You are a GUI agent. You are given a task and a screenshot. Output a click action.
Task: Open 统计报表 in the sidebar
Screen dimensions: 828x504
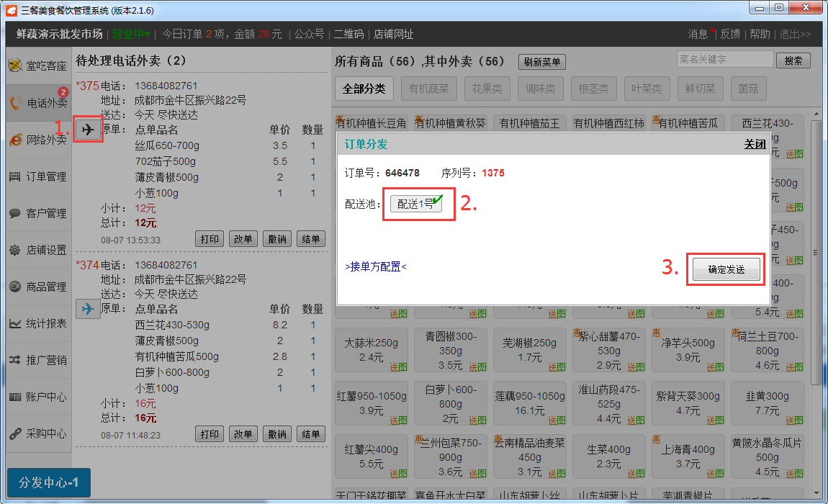[38, 323]
